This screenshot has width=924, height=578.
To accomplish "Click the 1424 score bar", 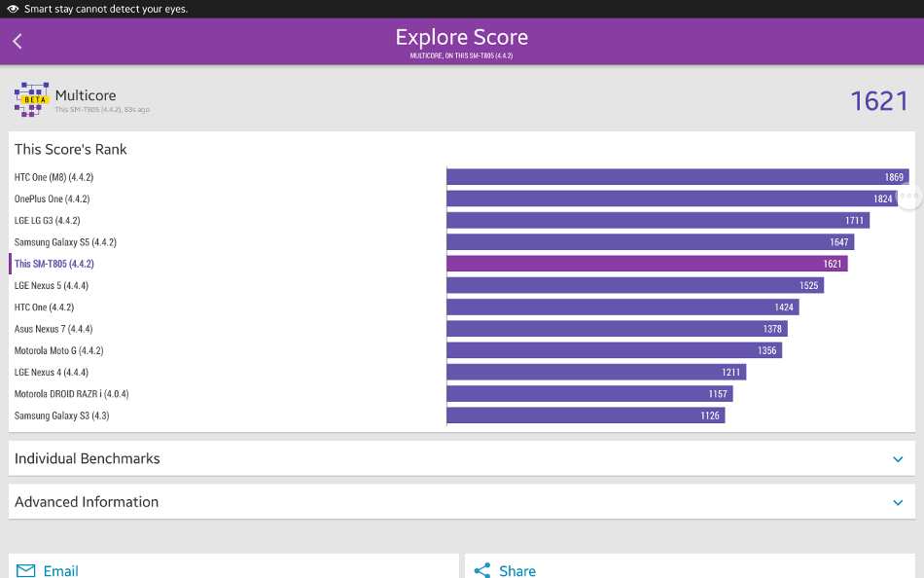I will pyautogui.click(x=622, y=307).
